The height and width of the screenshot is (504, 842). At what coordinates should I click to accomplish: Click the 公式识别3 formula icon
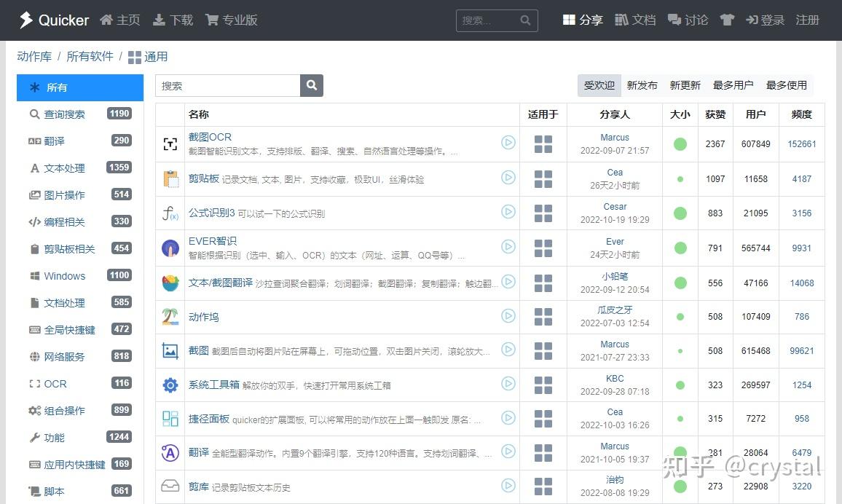point(170,213)
